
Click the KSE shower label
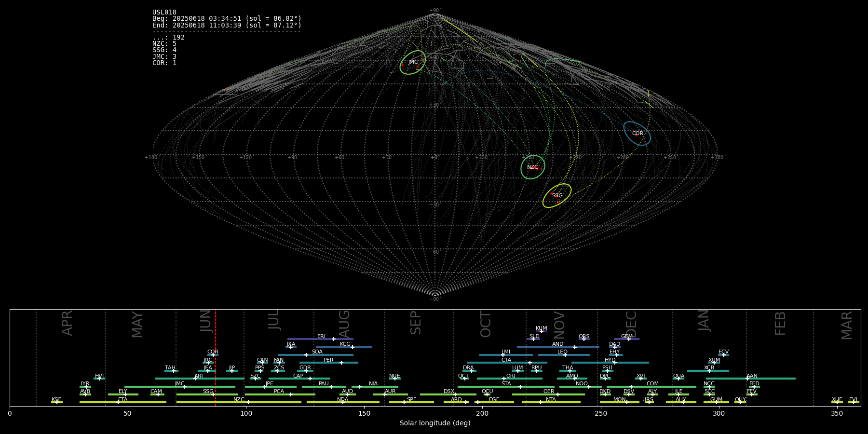tap(56, 400)
